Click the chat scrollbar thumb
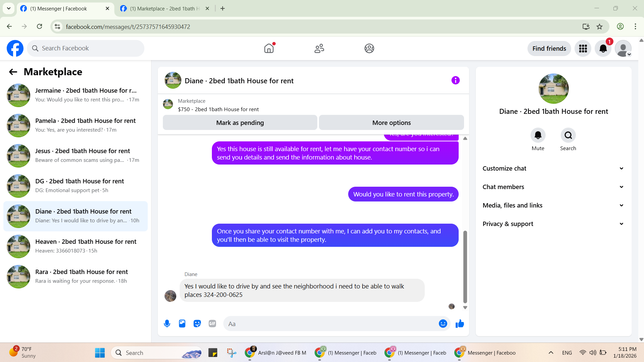The height and width of the screenshot is (362, 644). pos(465,267)
